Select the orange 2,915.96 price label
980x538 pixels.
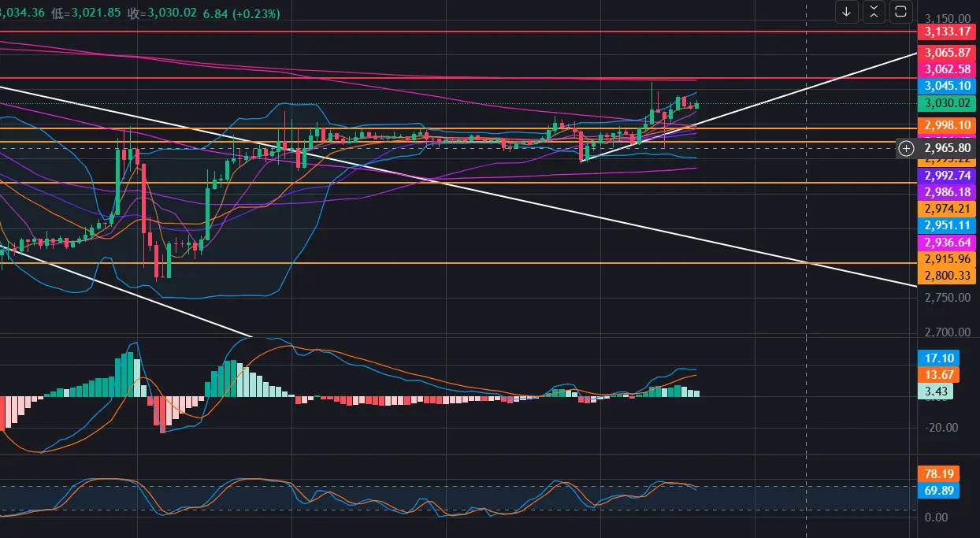(946, 258)
